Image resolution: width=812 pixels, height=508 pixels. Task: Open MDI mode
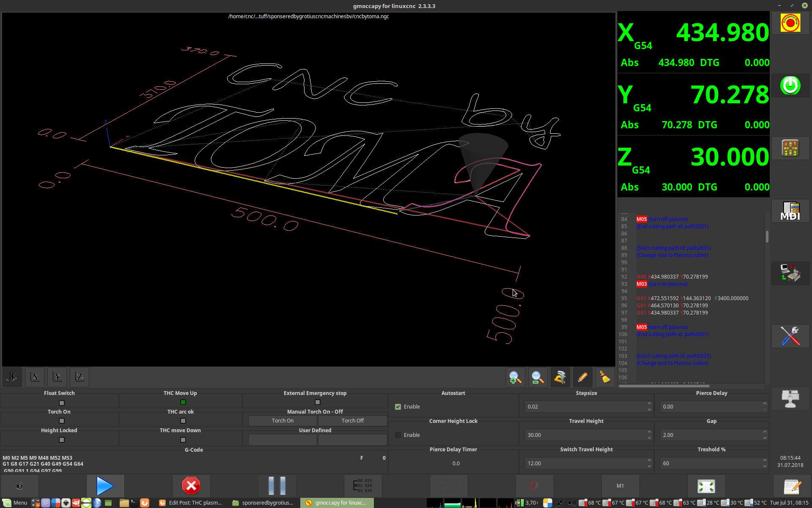(x=790, y=211)
